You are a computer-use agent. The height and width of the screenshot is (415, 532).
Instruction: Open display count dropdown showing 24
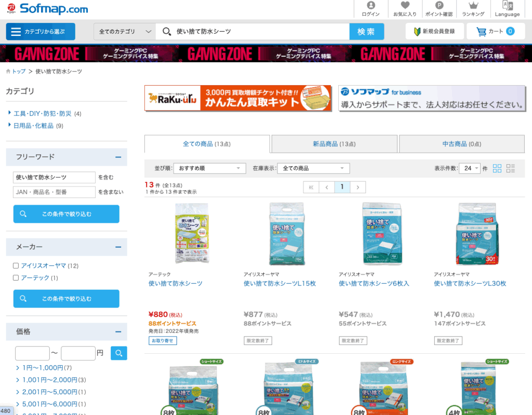coord(470,168)
